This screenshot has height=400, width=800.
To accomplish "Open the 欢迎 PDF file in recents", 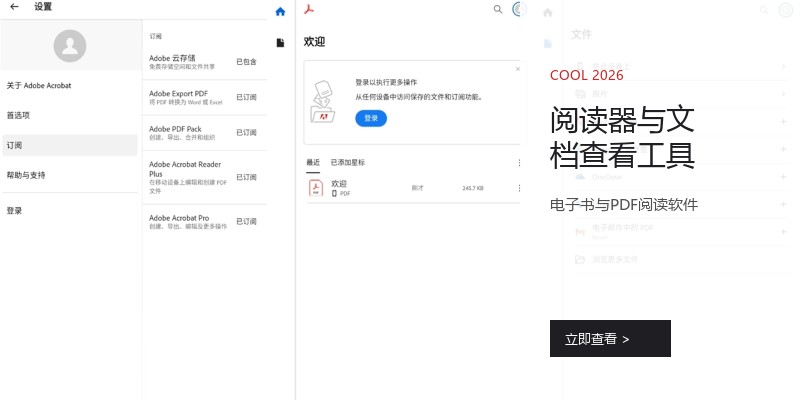I will (x=413, y=188).
